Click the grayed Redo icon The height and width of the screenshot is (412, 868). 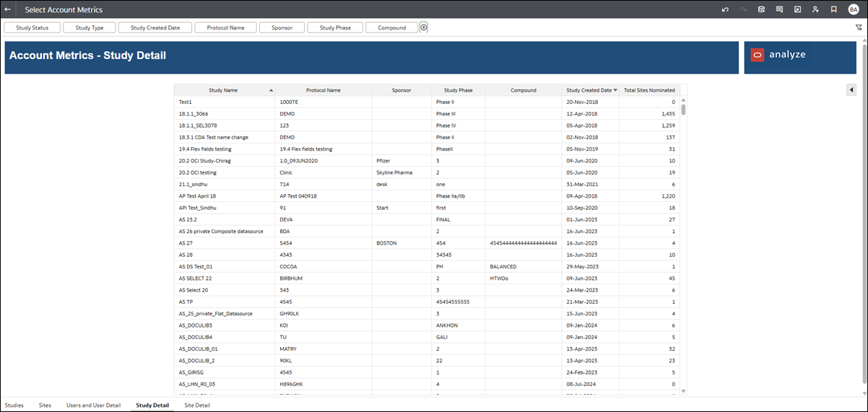[x=743, y=9]
